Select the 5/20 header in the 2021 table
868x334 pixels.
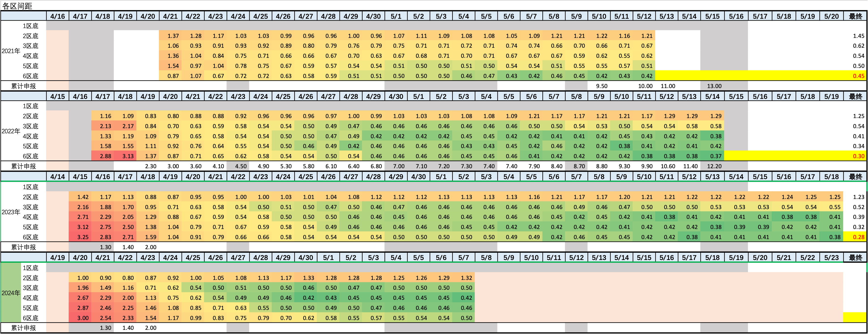coord(831,16)
